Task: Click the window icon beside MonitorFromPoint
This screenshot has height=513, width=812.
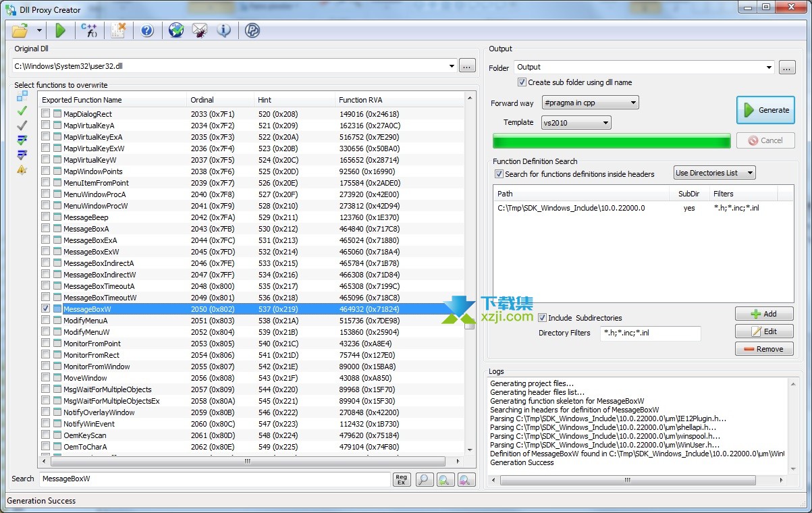Action: pyautogui.click(x=57, y=344)
